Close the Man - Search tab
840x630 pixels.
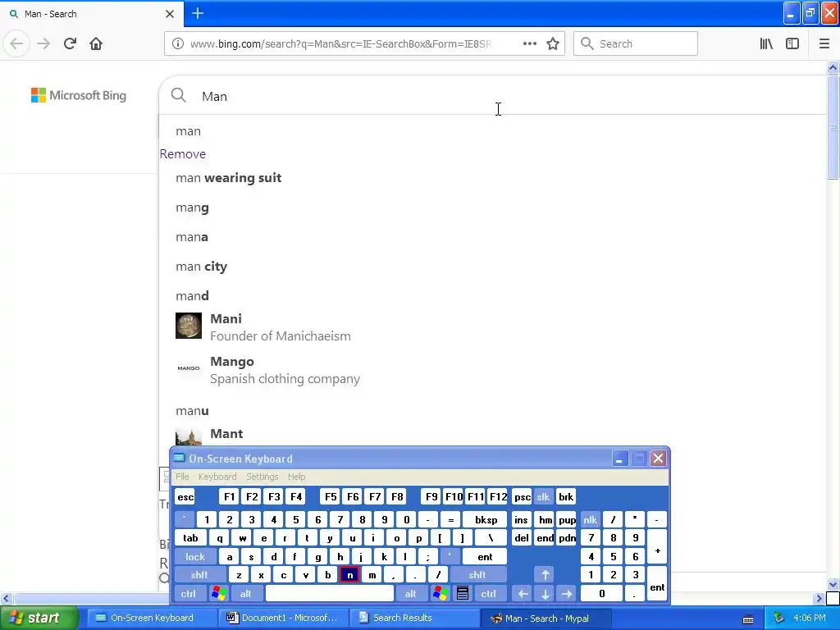coord(170,14)
